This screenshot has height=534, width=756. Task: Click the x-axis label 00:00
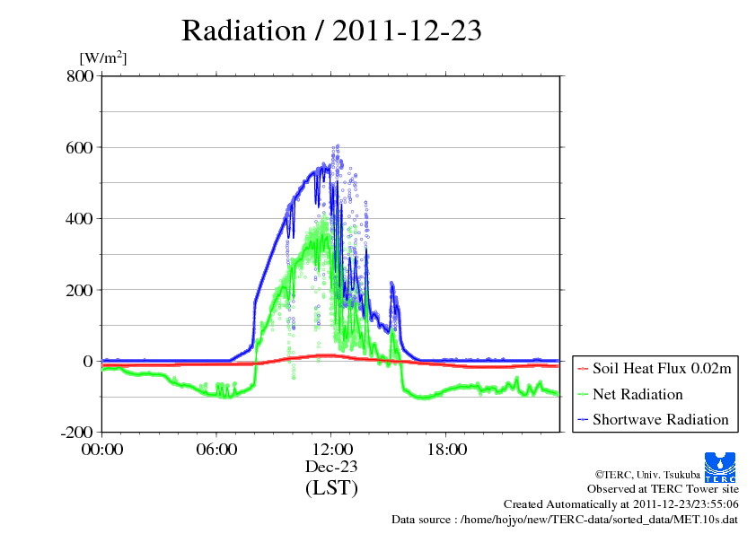point(102,450)
